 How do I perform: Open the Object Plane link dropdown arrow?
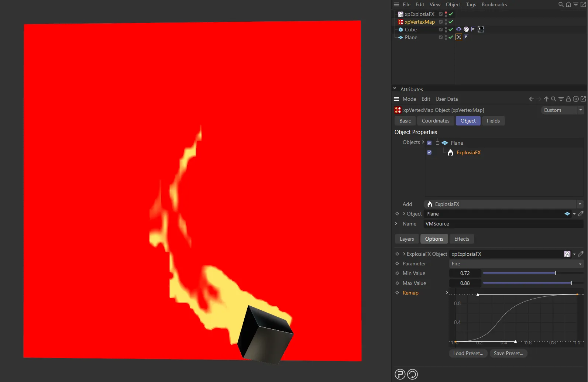574,214
